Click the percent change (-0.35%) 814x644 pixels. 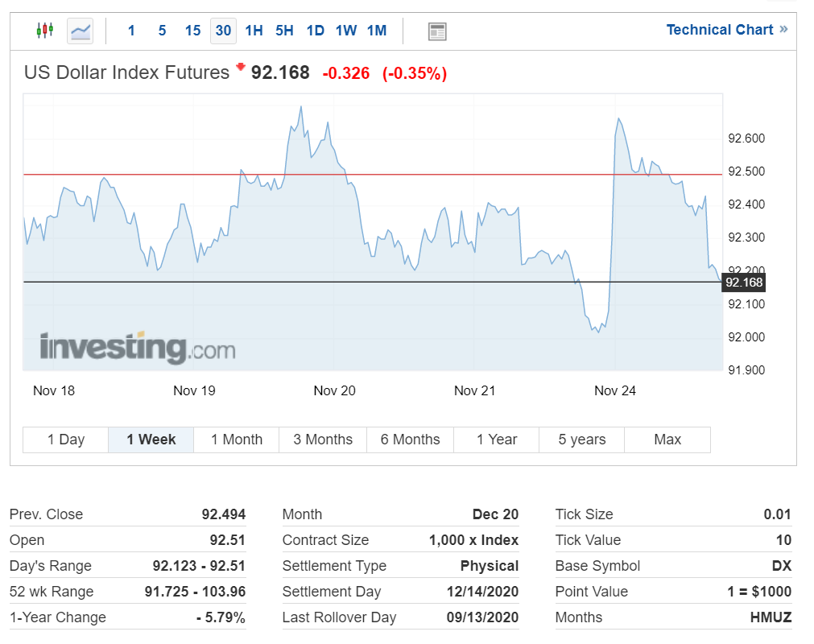pos(415,73)
